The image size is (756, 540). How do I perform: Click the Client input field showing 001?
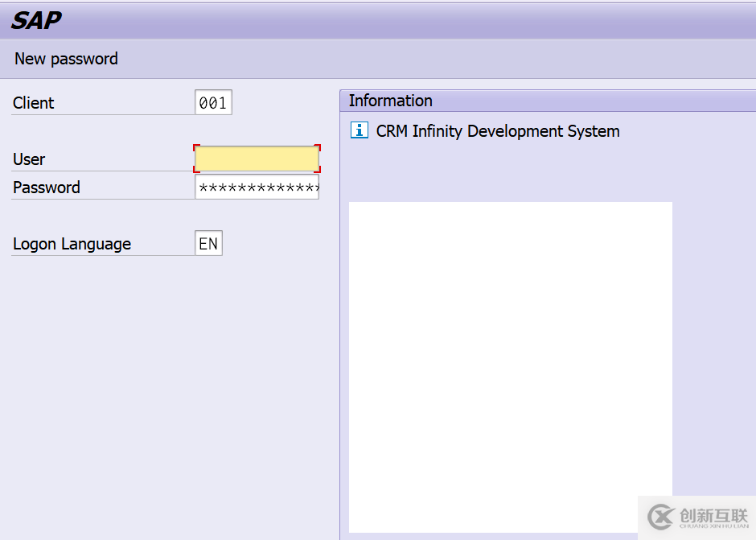213,102
